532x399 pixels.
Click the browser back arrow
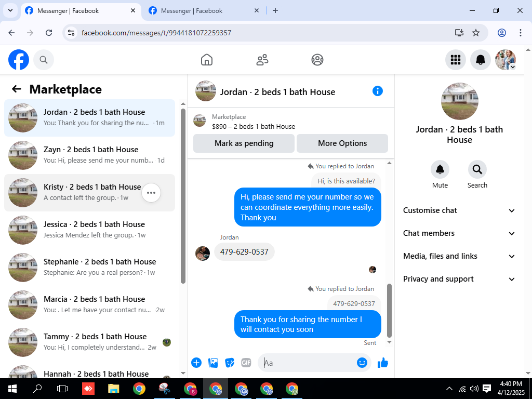click(11, 33)
